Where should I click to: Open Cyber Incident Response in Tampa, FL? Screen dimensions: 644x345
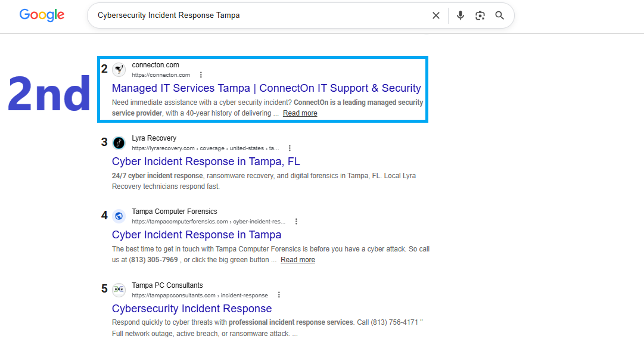tap(206, 161)
